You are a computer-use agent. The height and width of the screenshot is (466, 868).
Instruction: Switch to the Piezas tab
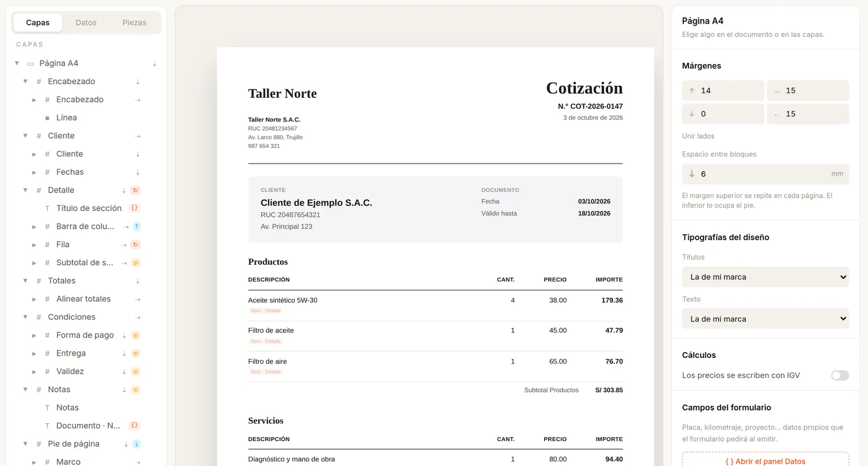click(134, 23)
